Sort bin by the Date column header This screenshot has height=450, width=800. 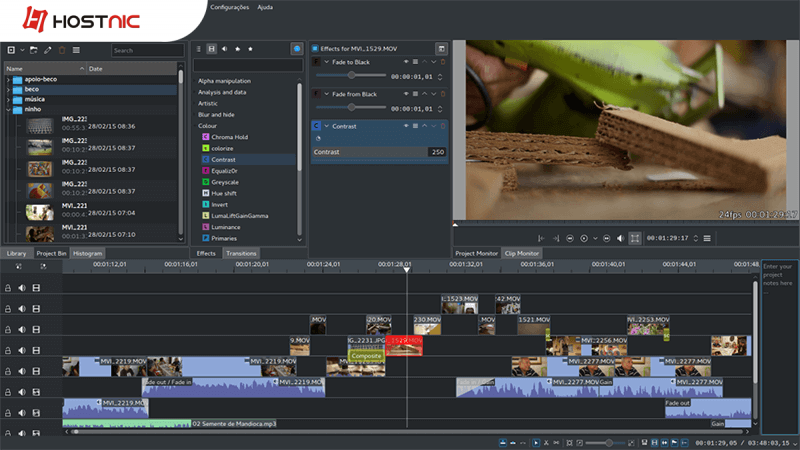coord(132,68)
